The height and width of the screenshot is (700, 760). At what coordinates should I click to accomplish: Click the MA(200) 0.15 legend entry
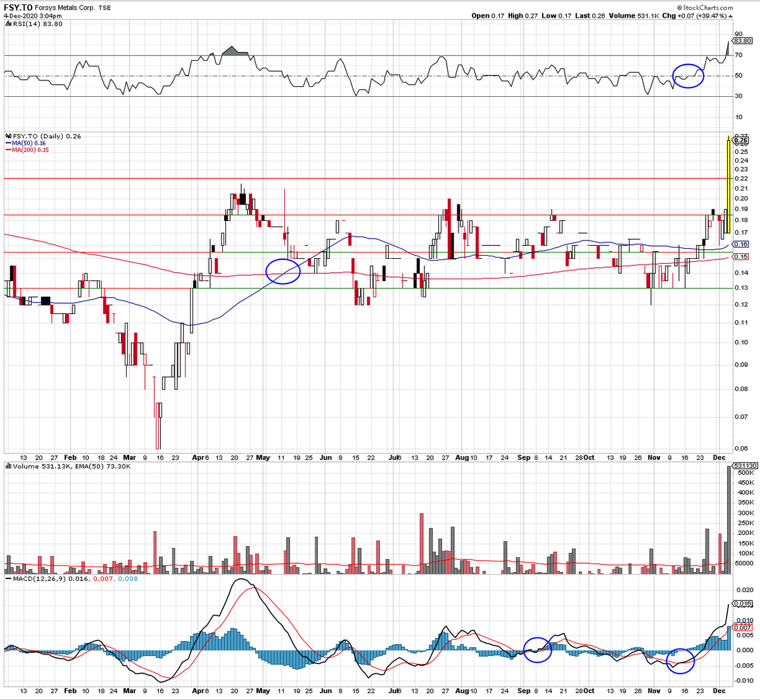[x=27, y=150]
